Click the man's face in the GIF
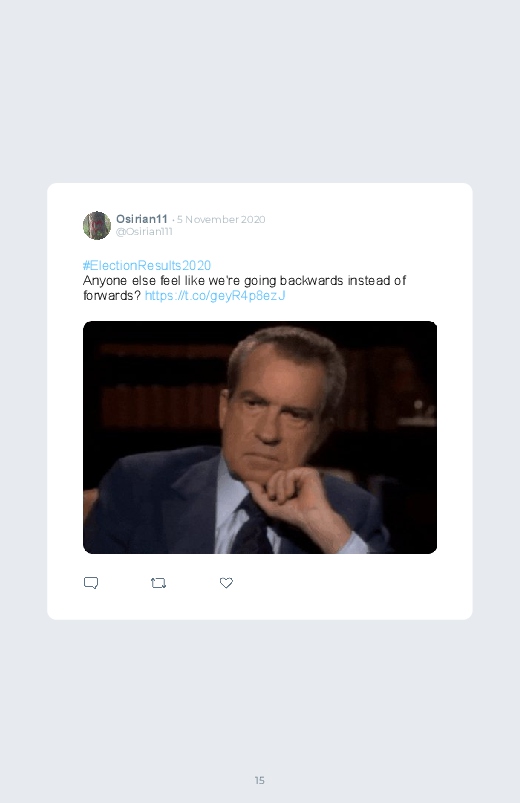This screenshot has width=520, height=803. 274,410
